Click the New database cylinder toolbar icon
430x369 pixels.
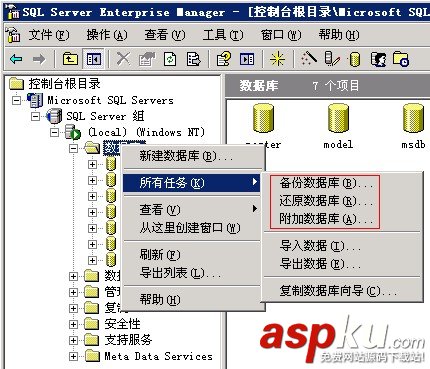pyautogui.click(x=355, y=59)
